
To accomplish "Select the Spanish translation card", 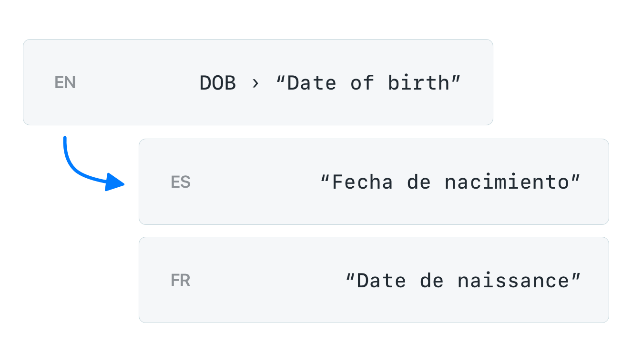I will tap(374, 182).
